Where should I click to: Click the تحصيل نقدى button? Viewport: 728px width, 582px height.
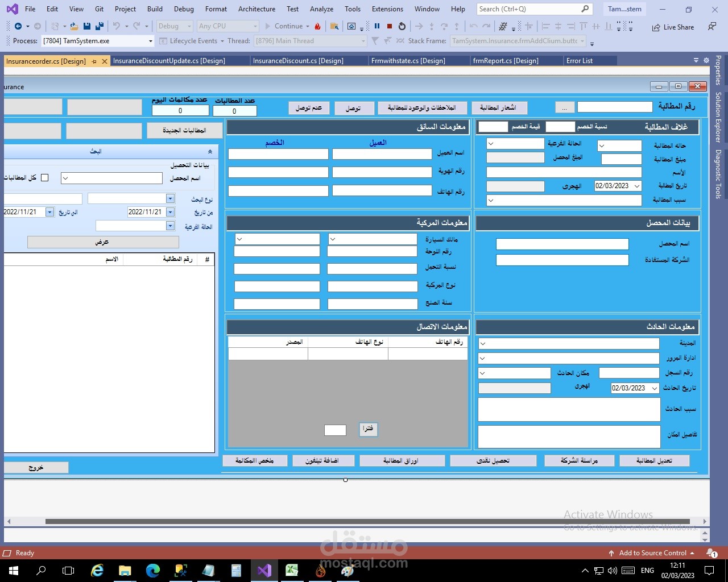(x=493, y=460)
